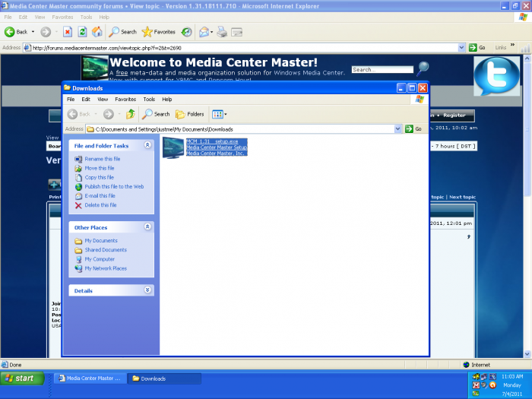
Task: Open Search in Downloads window toolbar
Action: (156, 114)
